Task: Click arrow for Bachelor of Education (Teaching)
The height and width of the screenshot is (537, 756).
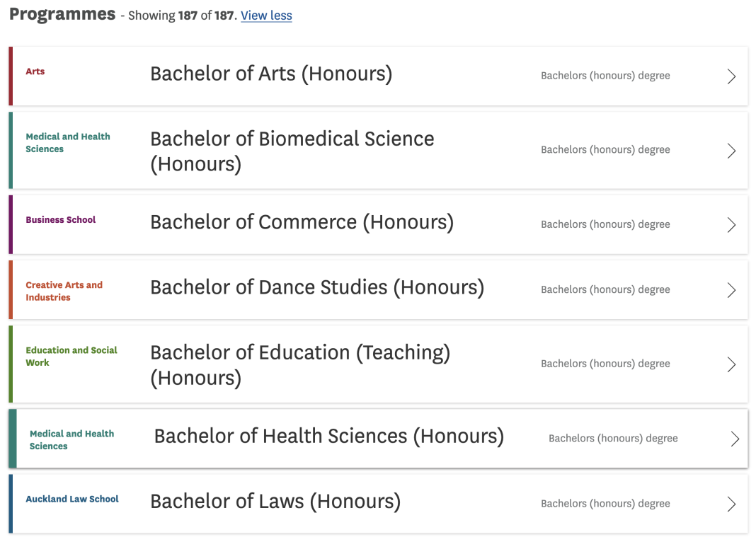Action: coord(731,364)
